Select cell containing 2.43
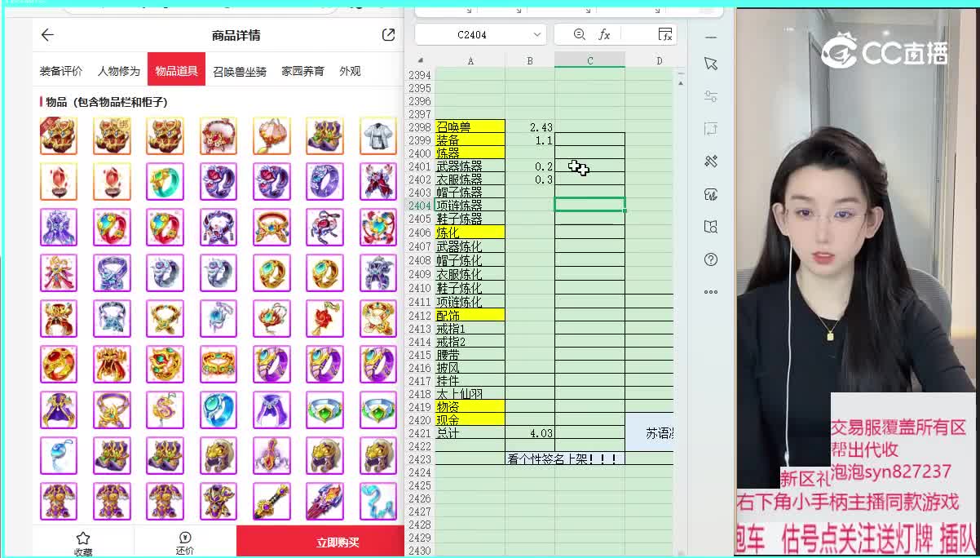Image resolution: width=980 pixels, height=558 pixels. click(x=530, y=126)
